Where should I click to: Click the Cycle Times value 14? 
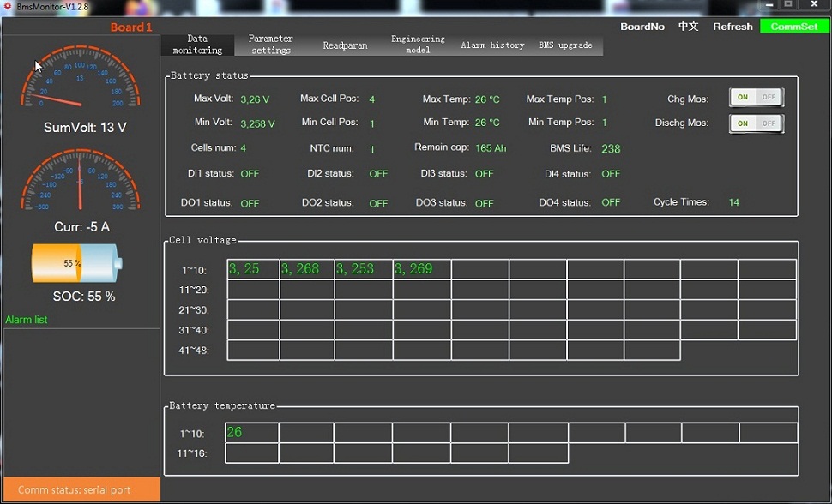734,202
